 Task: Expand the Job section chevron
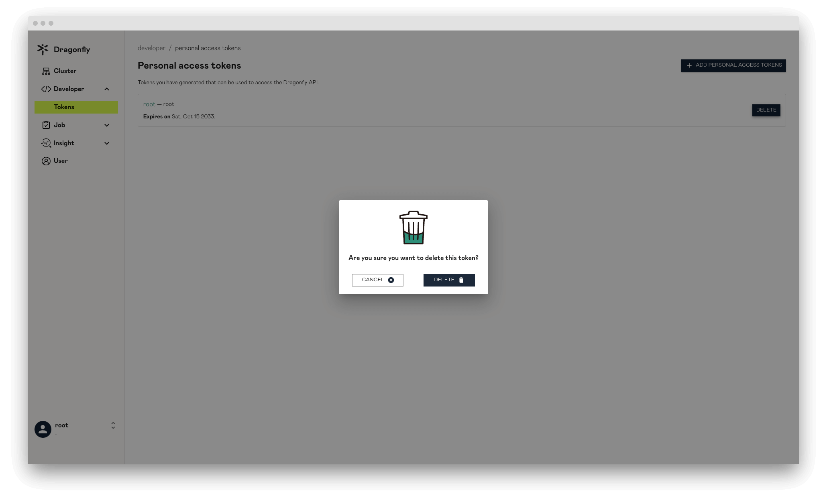coord(107,124)
